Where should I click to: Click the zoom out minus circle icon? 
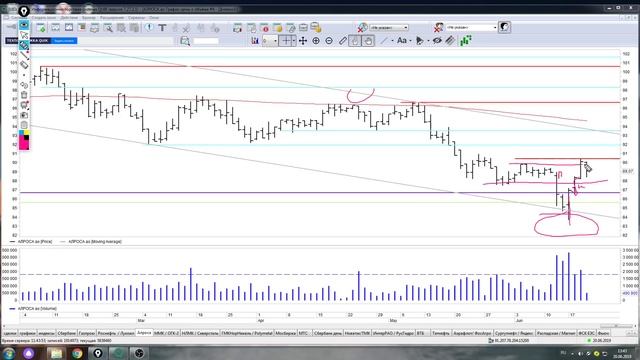(x=329, y=41)
